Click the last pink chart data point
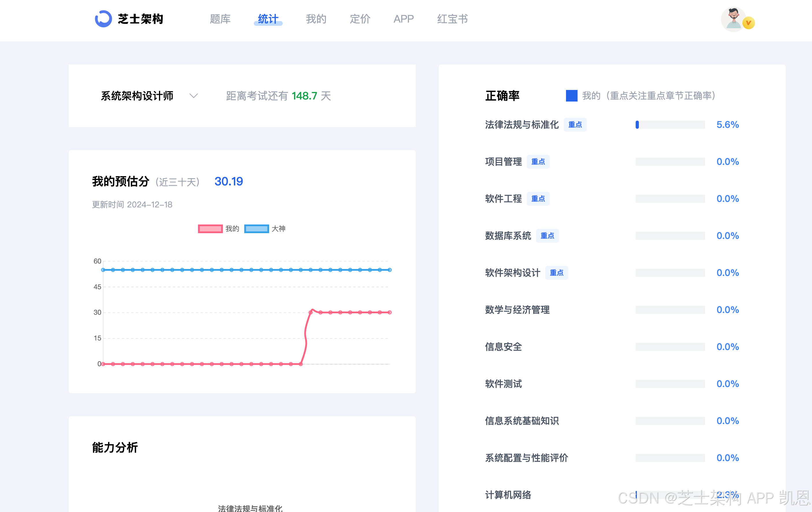 pos(390,312)
